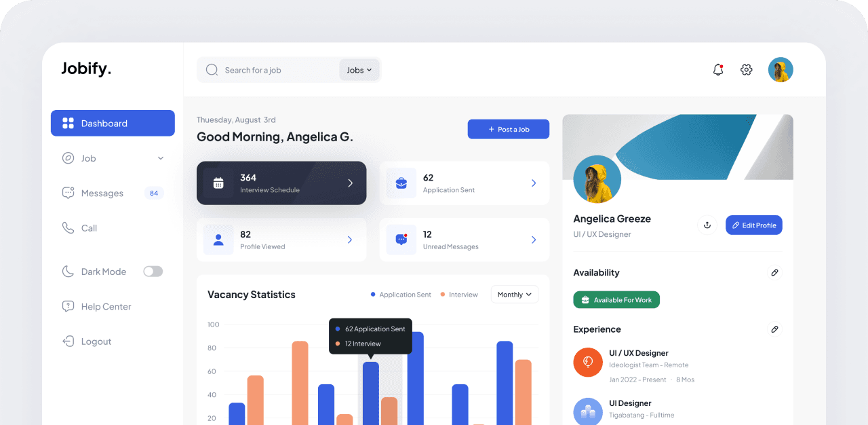Open Messages in the sidebar
The height and width of the screenshot is (425, 868).
[x=102, y=193]
